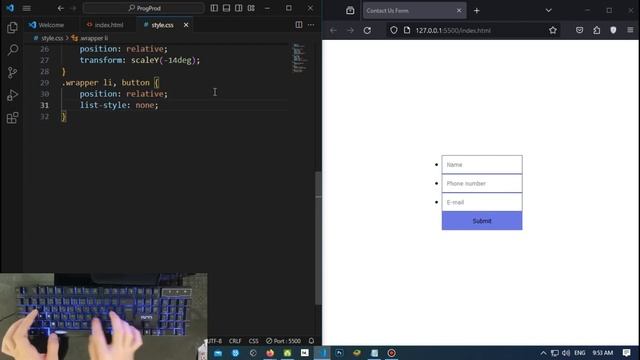
Task: Open editor More Actions ellipsis menu
Action: point(311,25)
